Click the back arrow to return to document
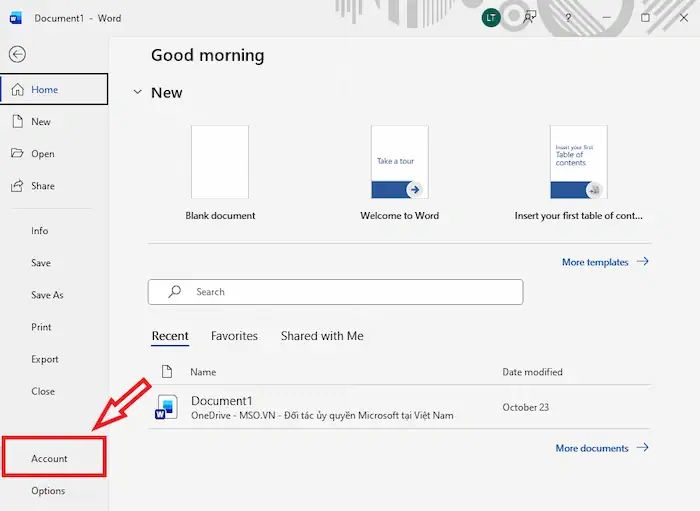The height and width of the screenshot is (511, 700). [x=17, y=55]
